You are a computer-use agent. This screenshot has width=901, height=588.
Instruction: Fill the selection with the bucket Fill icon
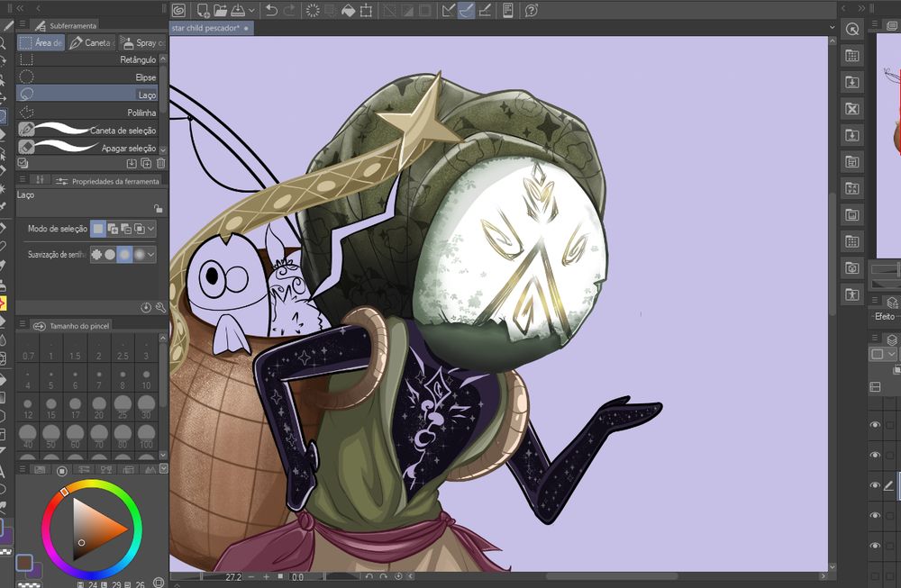tap(348, 10)
